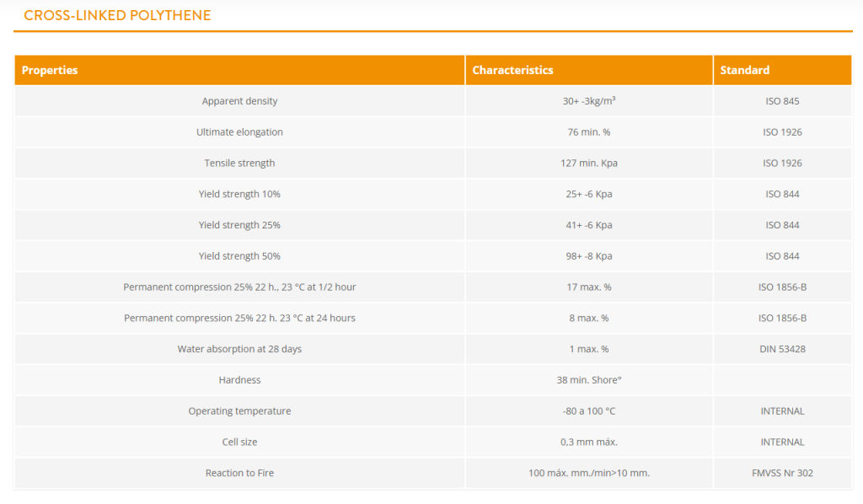Click the Standard column header

744,70
